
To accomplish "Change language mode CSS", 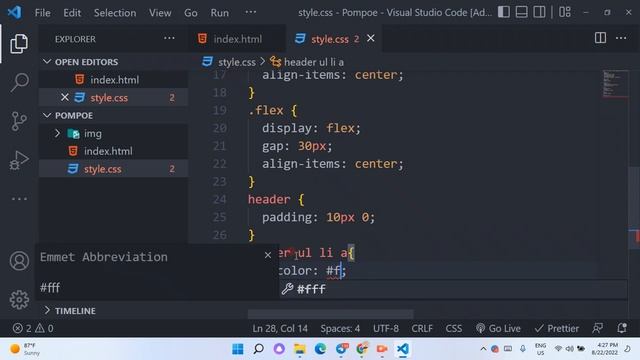I will click(453, 329).
